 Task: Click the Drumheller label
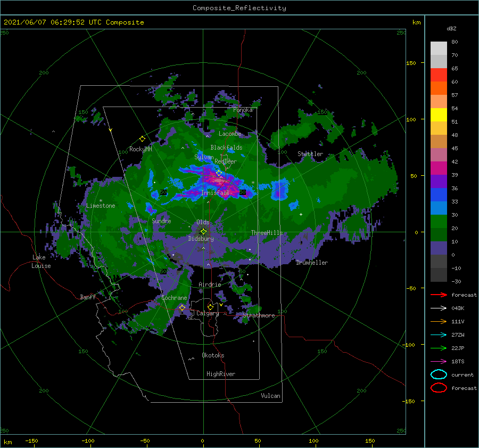coord(312,263)
